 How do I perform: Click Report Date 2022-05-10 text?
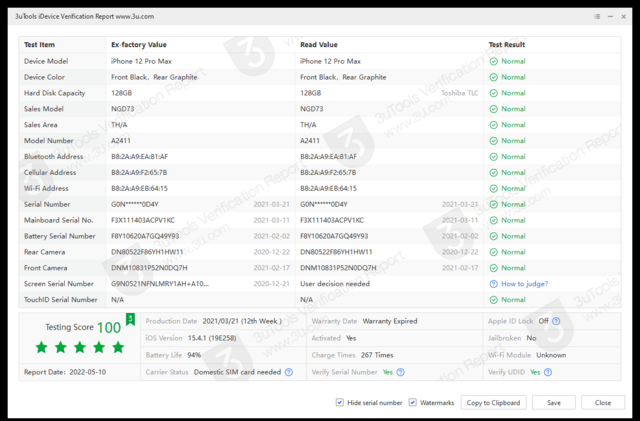65,372
